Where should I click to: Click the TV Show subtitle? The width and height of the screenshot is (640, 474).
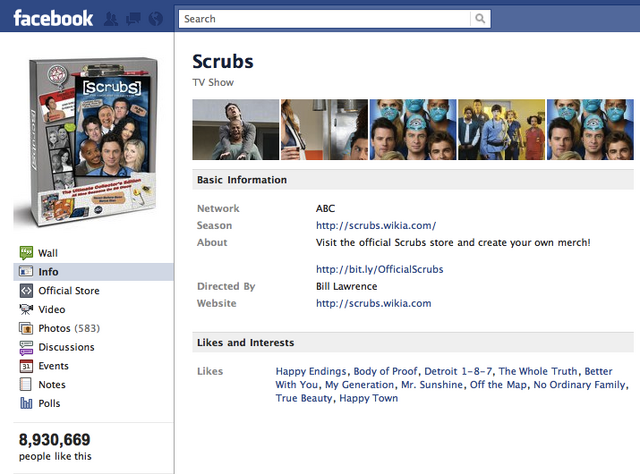pyautogui.click(x=213, y=82)
